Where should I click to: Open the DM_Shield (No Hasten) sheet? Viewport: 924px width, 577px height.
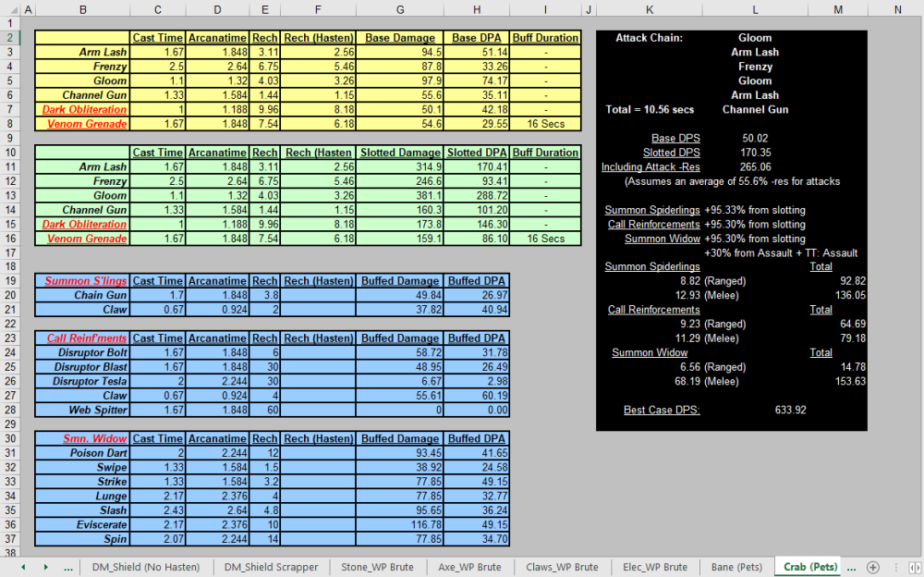click(146, 567)
